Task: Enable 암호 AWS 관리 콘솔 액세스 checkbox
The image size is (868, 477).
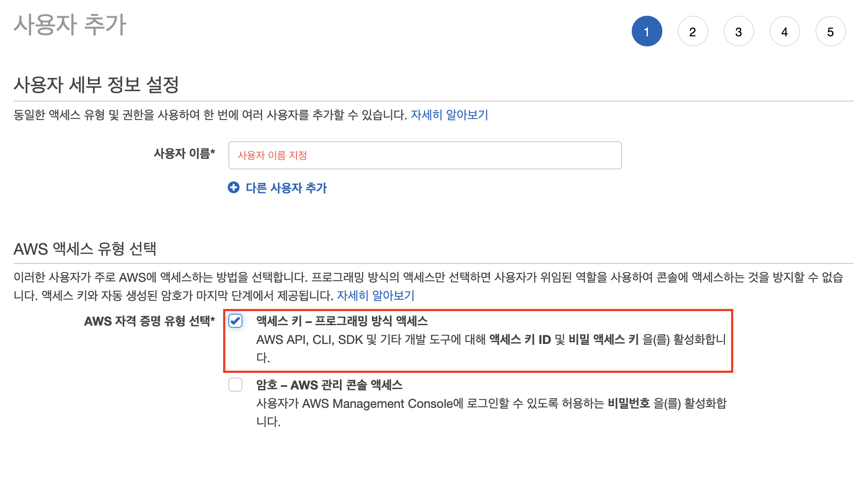Action: [235, 385]
